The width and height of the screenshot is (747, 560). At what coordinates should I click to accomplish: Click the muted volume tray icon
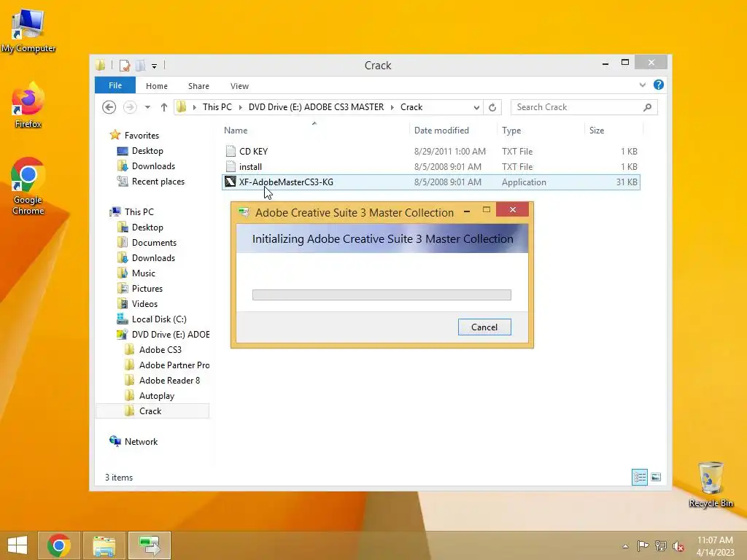pos(678,546)
